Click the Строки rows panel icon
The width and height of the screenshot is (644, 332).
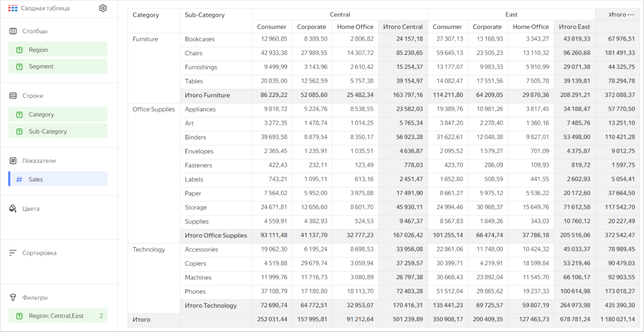12,96
